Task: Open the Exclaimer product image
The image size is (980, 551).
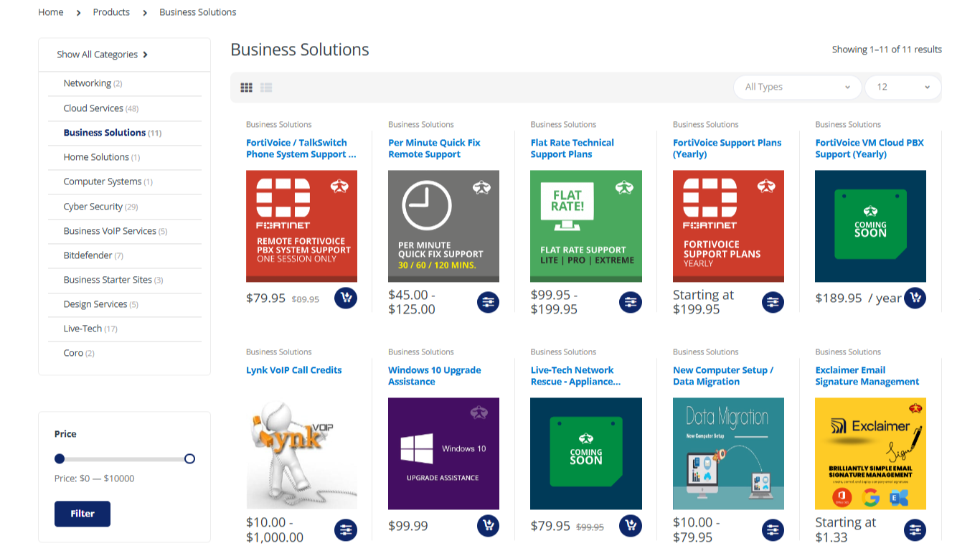Action: coord(870,453)
